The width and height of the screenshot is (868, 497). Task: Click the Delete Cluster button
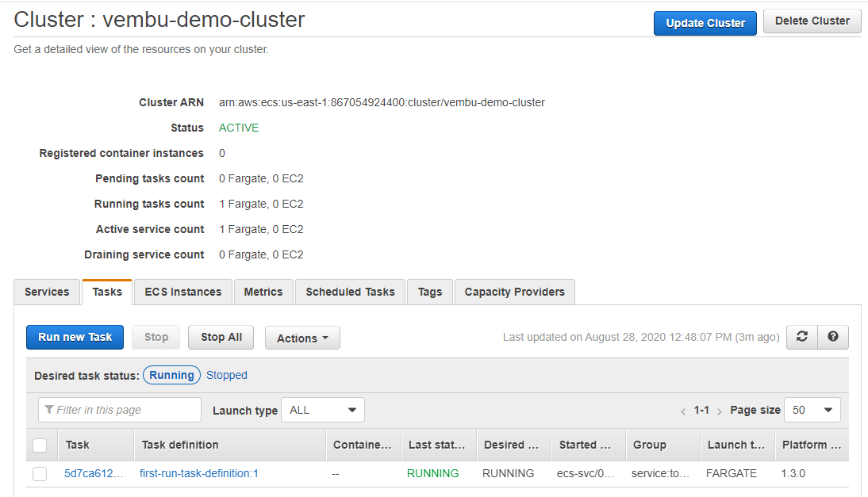coord(812,21)
